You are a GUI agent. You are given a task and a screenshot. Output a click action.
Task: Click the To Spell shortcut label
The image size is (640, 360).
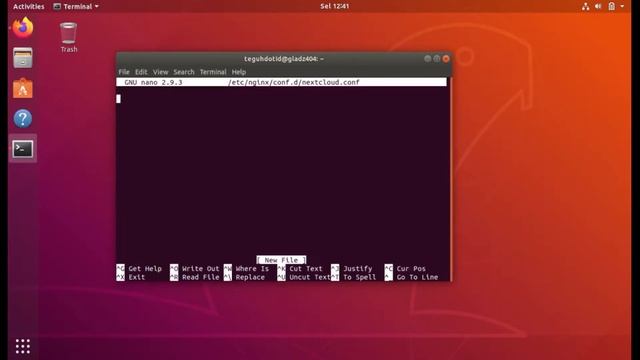[359, 277]
